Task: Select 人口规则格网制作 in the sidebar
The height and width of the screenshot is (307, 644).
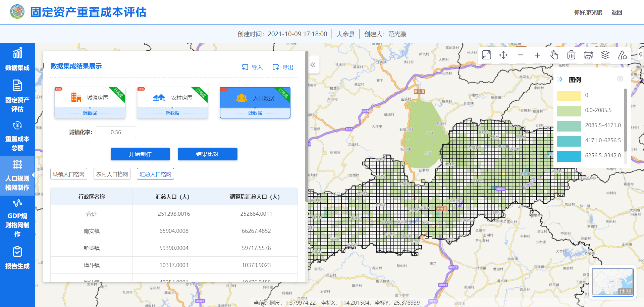Action: (17, 175)
